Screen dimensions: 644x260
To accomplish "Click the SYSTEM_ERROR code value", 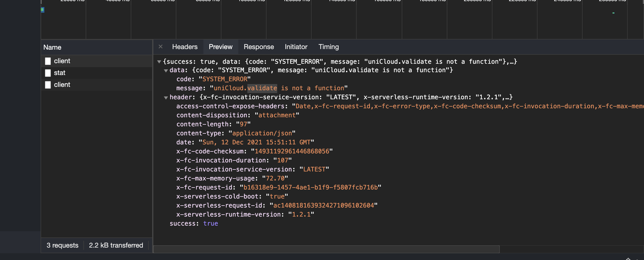I will (225, 79).
